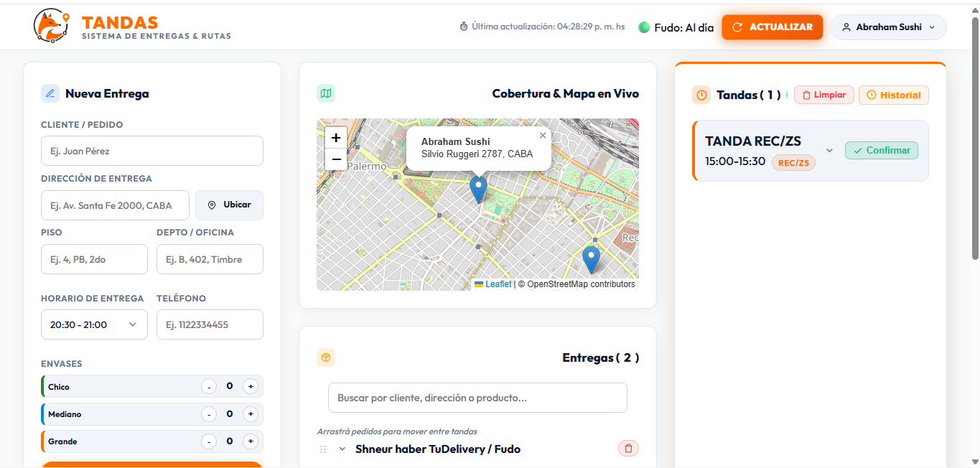Click the Teléfono input field

click(x=210, y=324)
